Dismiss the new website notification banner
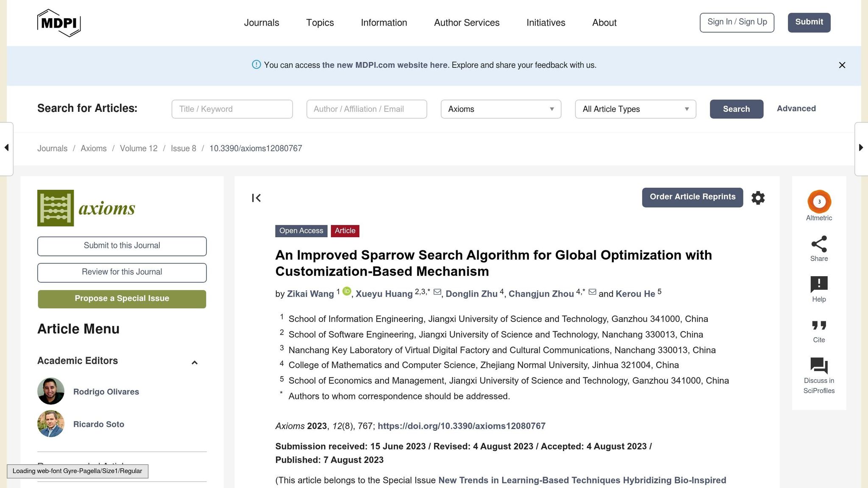 (842, 65)
